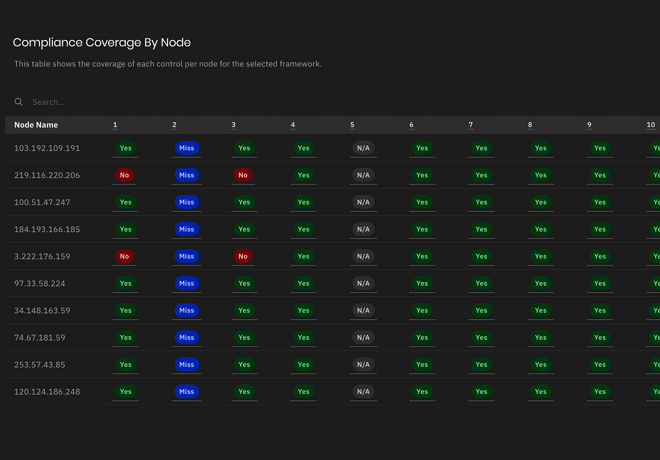Click No badge for 3.222.176.159 control 3
The width and height of the screenshot is (660, 460).
[243, 256]
